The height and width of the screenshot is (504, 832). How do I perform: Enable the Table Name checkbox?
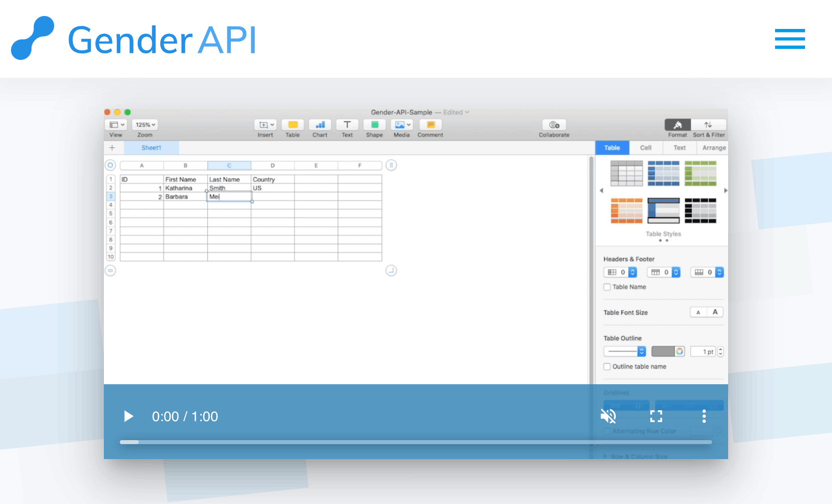click(x=607, y=287)
